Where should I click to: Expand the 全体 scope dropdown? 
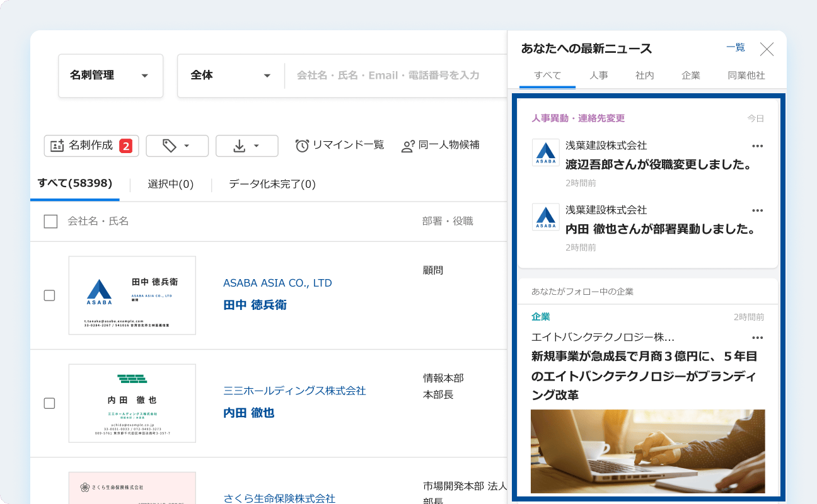(x=231, y=76)
